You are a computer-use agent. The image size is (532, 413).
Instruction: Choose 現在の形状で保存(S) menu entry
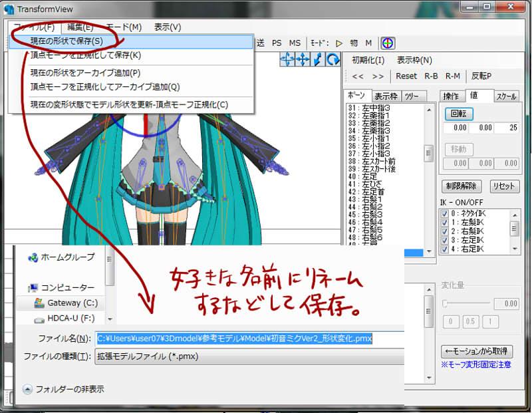[x=131, y=41]
